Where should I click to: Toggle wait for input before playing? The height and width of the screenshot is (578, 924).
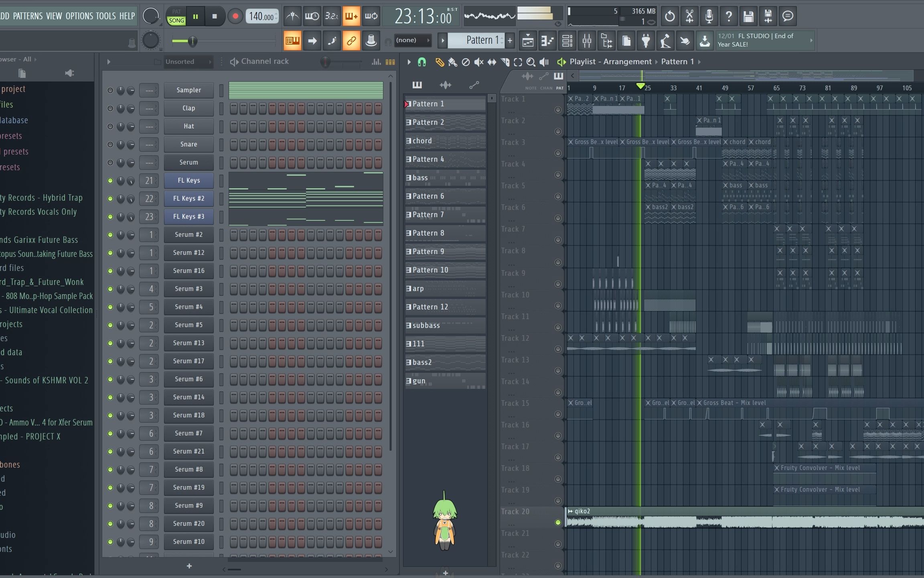point(312,16)
